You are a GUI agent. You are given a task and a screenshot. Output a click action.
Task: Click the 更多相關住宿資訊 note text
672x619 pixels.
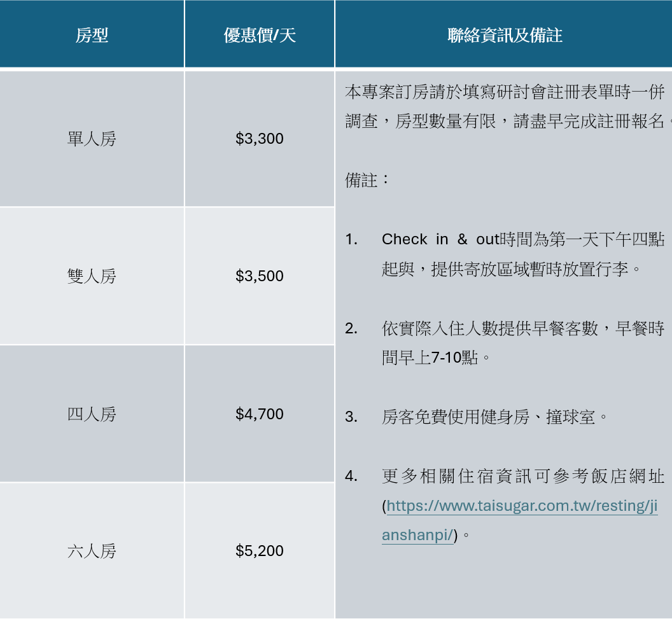522,476
